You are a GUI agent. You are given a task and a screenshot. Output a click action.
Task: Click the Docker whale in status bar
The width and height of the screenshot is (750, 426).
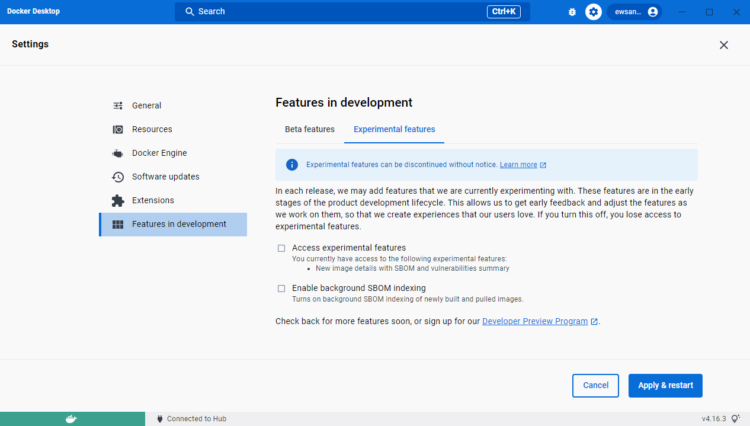coord(71,418)
